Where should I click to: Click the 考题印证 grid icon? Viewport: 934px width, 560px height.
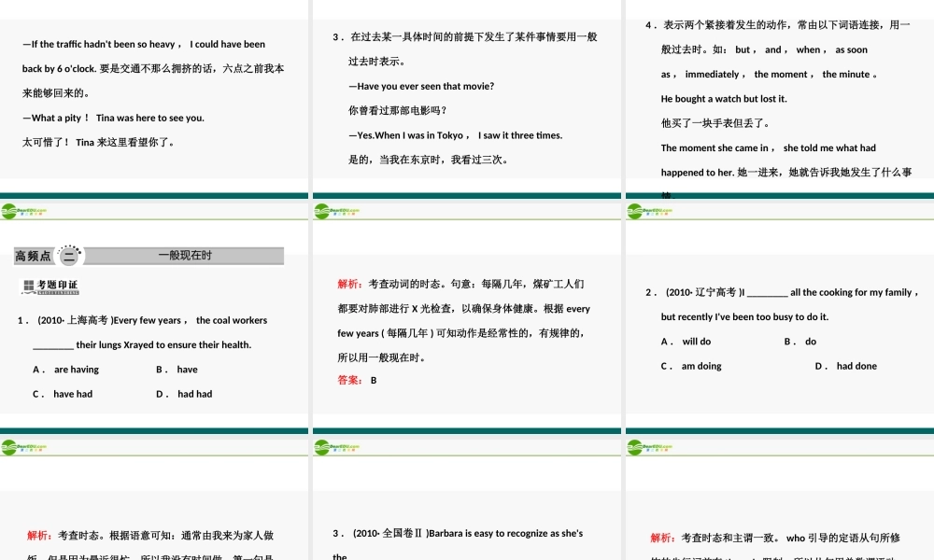pyautogui.click(x=28, y=287)
